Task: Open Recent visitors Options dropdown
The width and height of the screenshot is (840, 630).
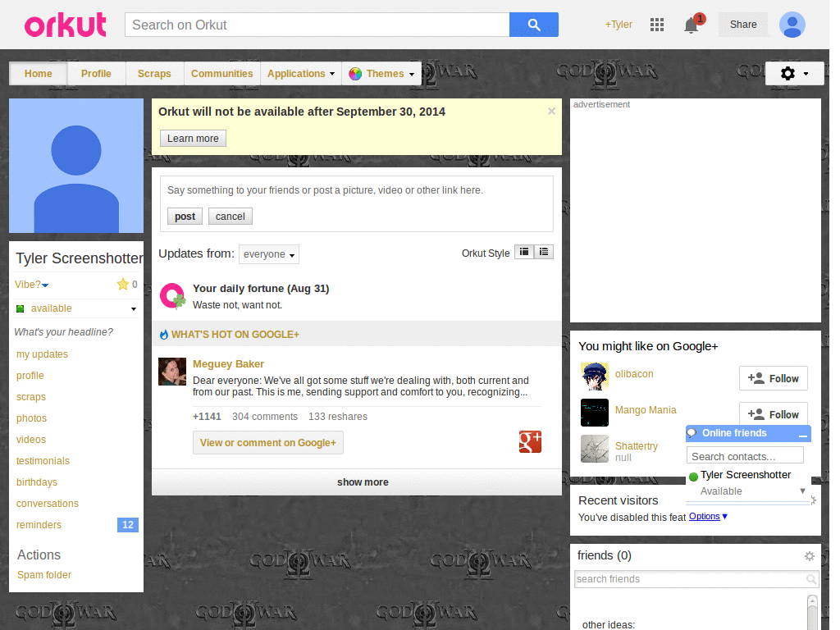Action: point(708,517)
